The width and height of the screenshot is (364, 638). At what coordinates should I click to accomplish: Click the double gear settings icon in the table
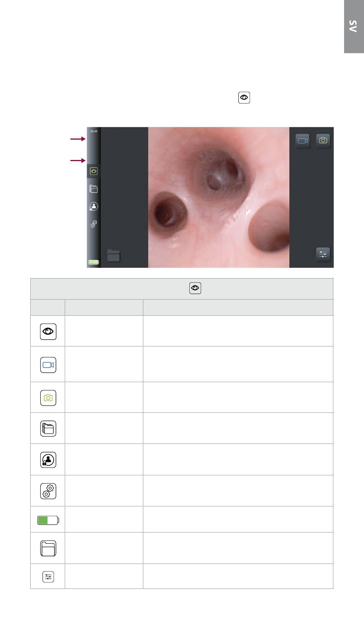click(x=48, y=491)
